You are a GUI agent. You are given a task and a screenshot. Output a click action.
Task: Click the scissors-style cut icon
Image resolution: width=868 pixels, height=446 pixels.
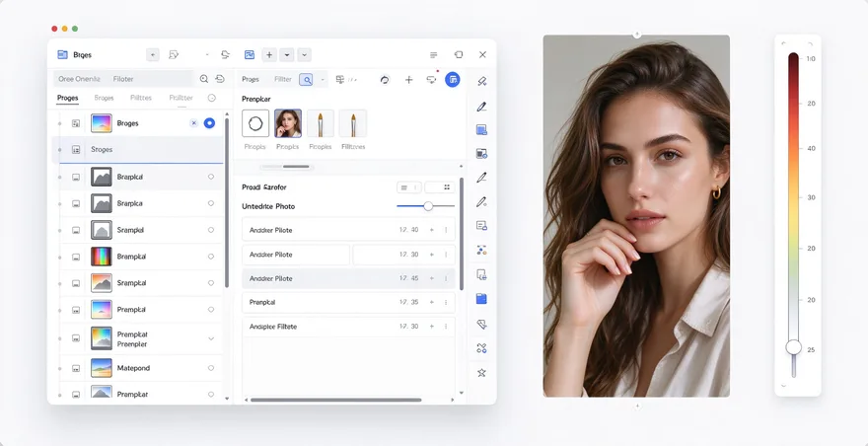point(481,348)
